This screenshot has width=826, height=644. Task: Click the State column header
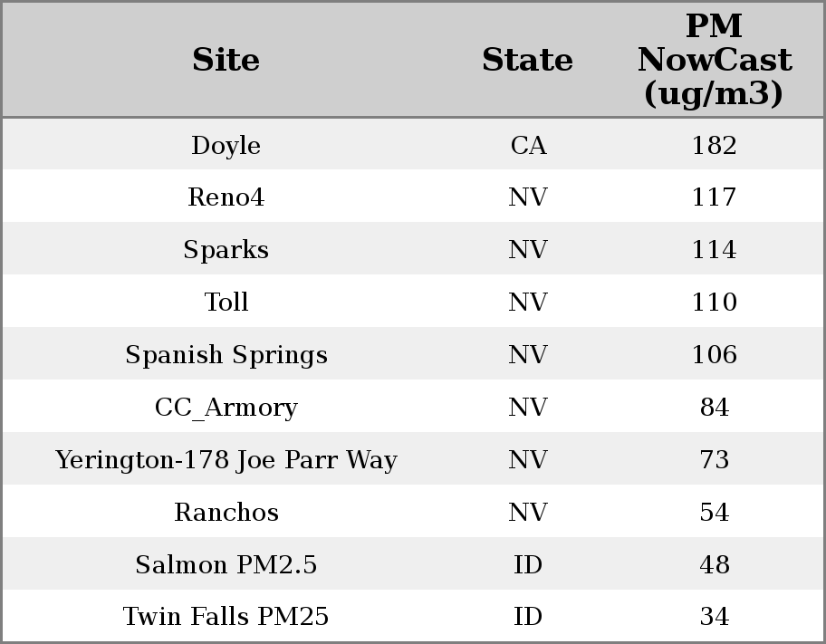click(527, 60)
